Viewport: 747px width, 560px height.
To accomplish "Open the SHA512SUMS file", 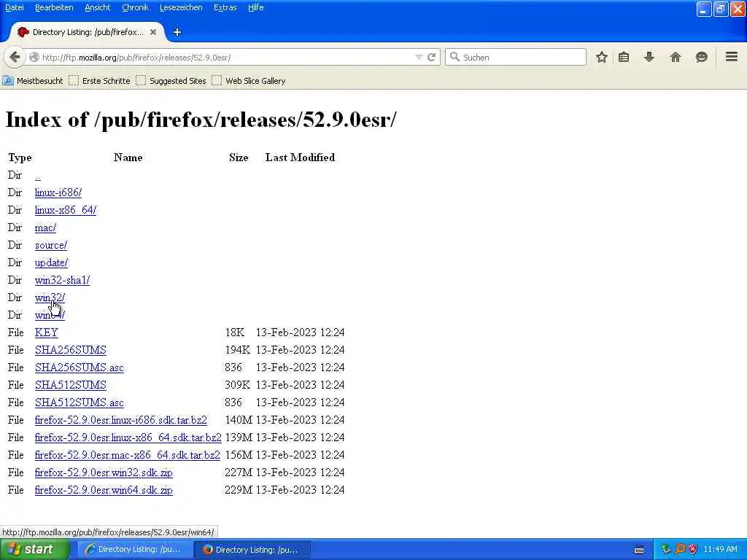I will point(71,385).
